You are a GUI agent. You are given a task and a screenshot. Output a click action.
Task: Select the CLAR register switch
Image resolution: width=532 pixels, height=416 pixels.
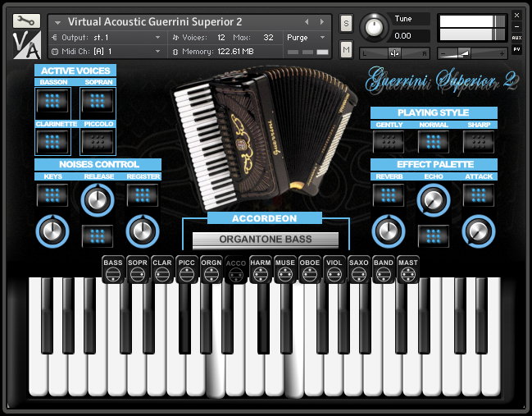[162, 270]
